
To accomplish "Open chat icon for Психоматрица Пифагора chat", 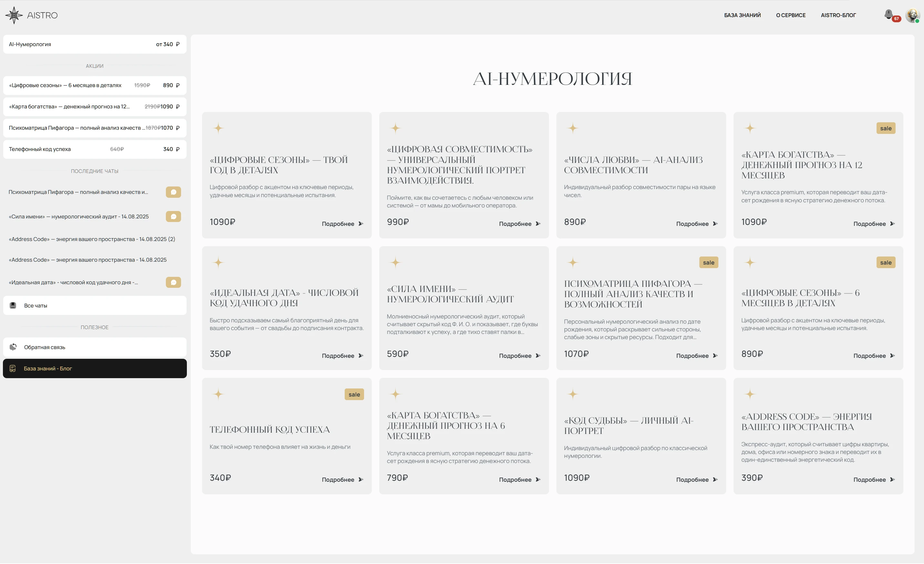I will click(x=173, y=192).
